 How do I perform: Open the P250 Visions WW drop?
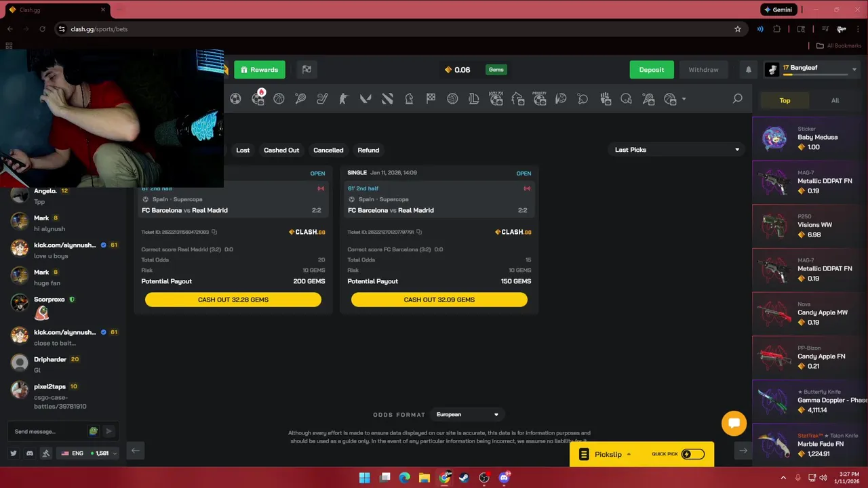point(810,225)
